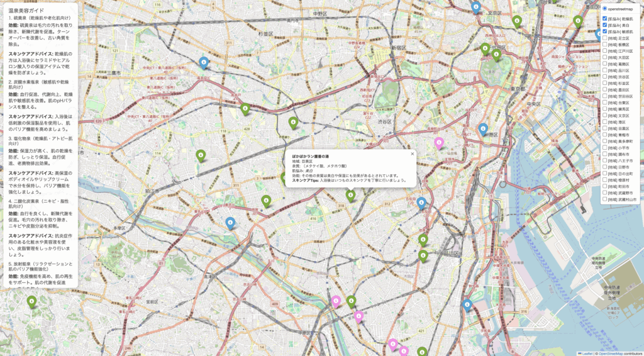The image size is (644, 356).
Task: Click the green marker between two pink markers
Action: pyautogui.click(x=351, y=301)
